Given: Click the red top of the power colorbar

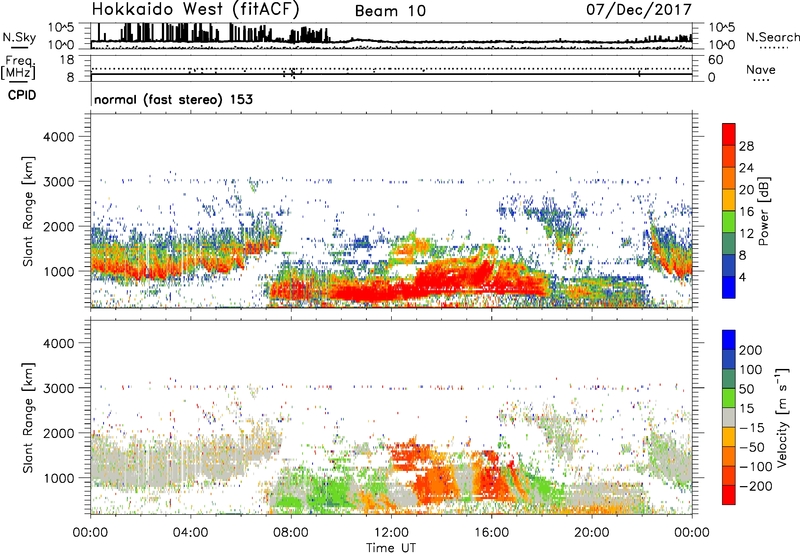Looking at the screenshot, I should [729, 134].
